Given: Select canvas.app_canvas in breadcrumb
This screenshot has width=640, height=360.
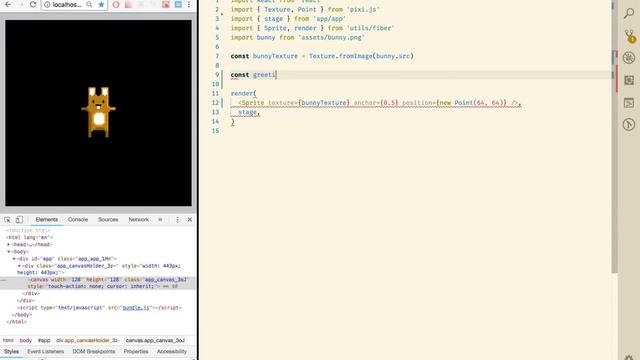Looking at the screenshot, I should 155,340.
